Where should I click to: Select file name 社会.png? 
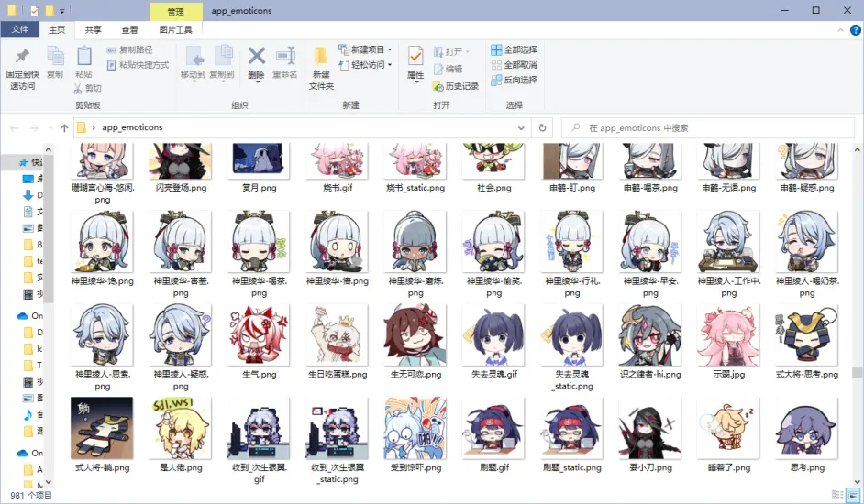(x=494, y=188)
